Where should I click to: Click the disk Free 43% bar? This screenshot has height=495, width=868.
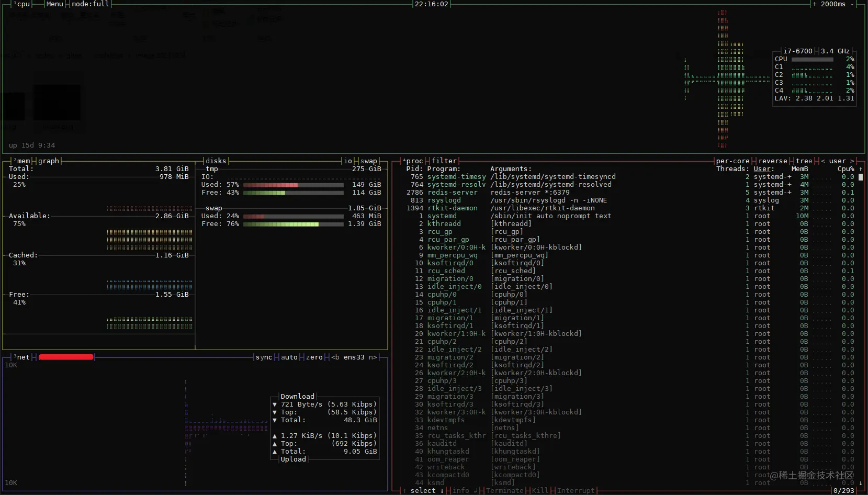[x=294, y=193]
